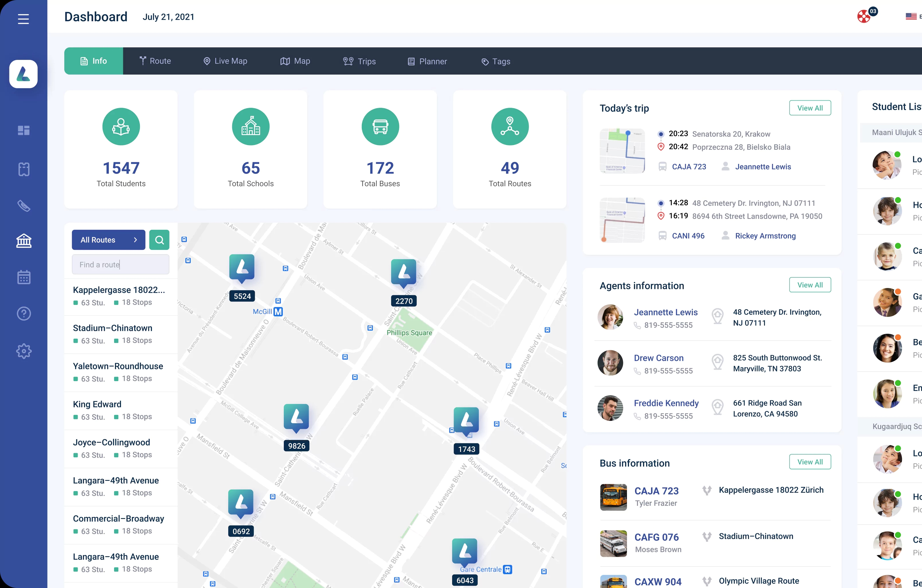Viewport: 922px width, 588px height.
Task: Switch to the Trips tab
Action: coord(360,61)
